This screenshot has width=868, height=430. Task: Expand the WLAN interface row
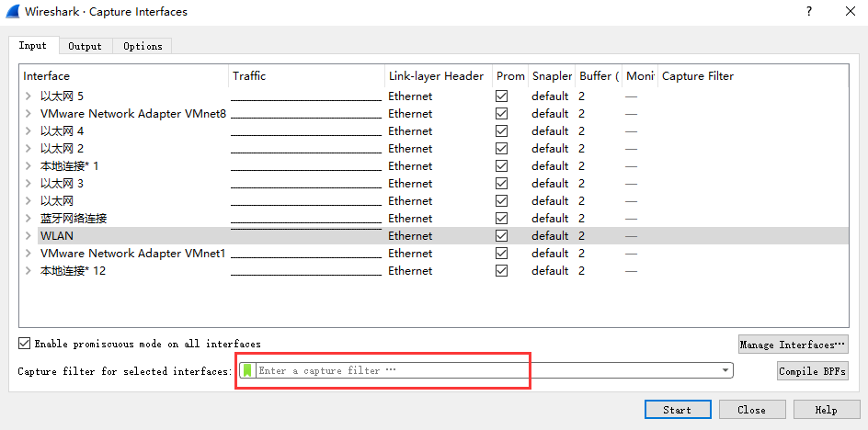29,236
